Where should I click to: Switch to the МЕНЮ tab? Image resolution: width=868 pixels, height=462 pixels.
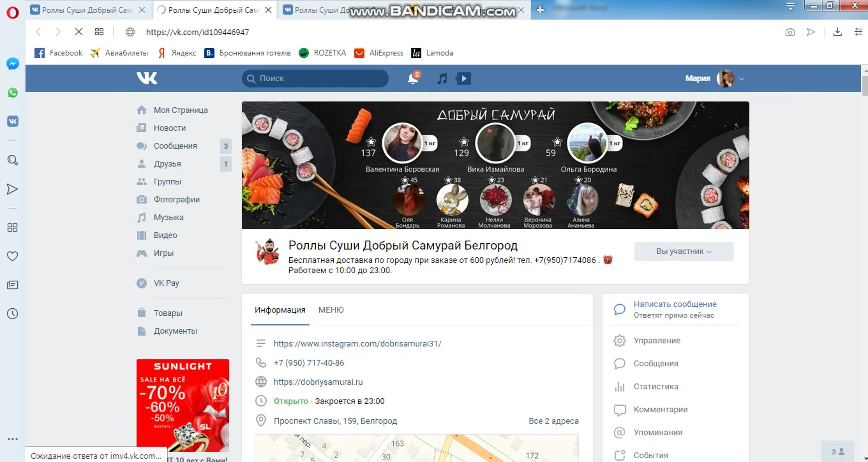click(331, 310)
